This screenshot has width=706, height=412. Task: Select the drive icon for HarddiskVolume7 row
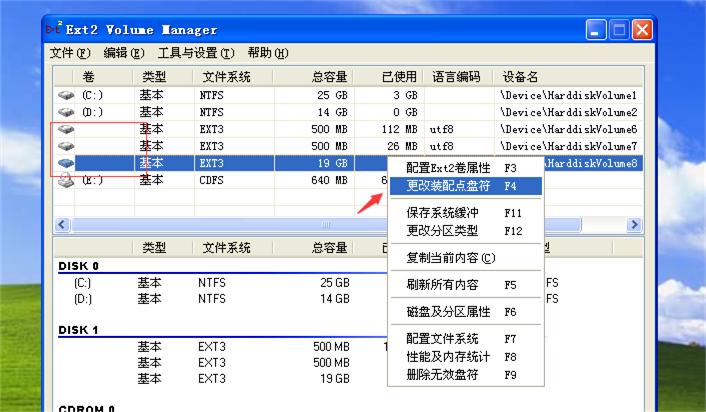pos(66,146)
